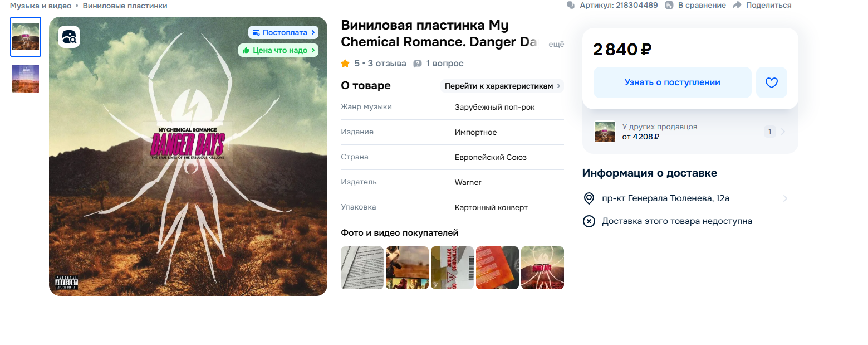This screenshot has width=868, height=345.
Task: Click the other sellers album thumbnail
Action: pyautogui.click(x=605, y=132)
